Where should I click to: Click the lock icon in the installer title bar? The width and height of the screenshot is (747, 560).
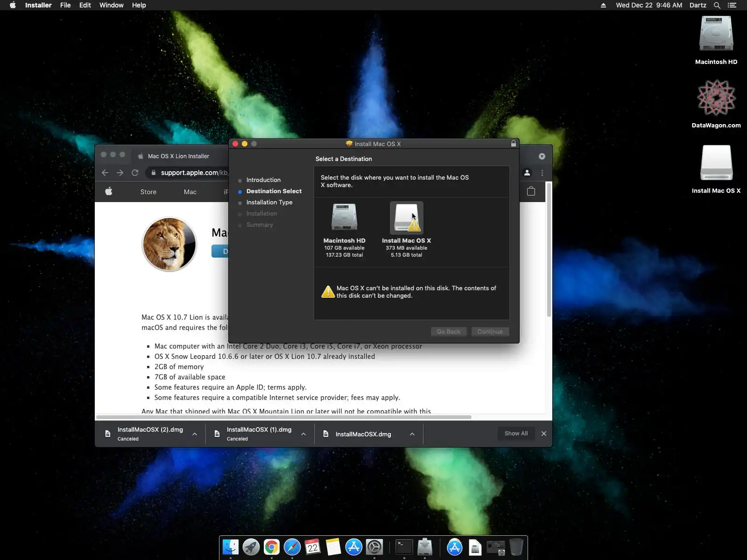[x=514, y=144]
